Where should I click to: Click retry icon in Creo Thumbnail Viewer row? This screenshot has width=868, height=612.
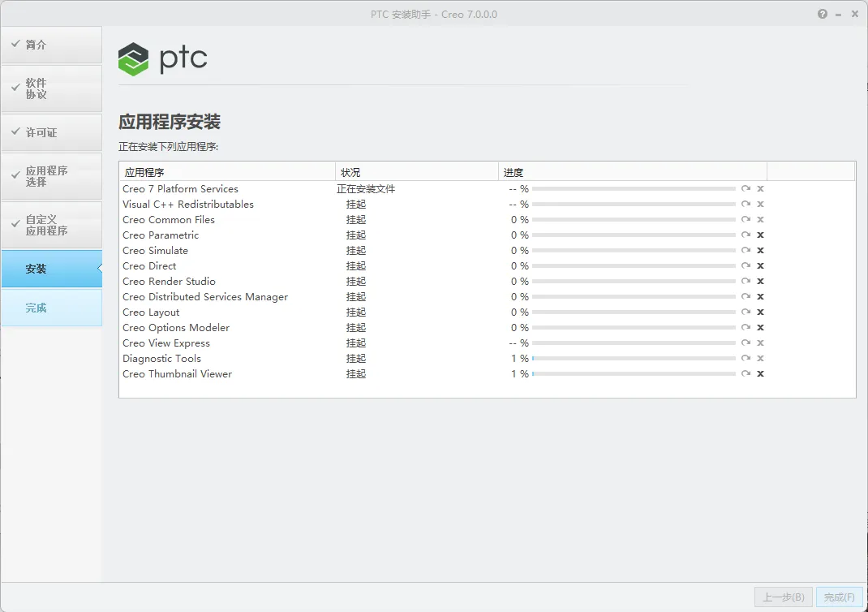point(746,374)
